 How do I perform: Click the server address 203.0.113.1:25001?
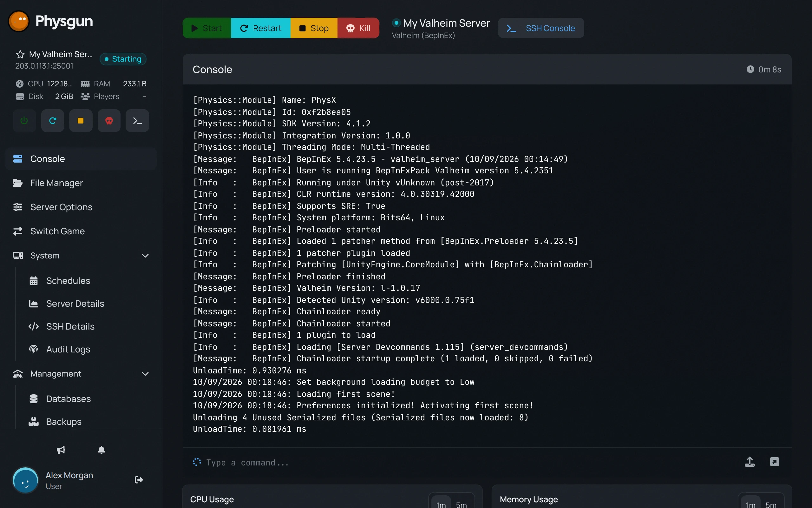tap(44, 66)
